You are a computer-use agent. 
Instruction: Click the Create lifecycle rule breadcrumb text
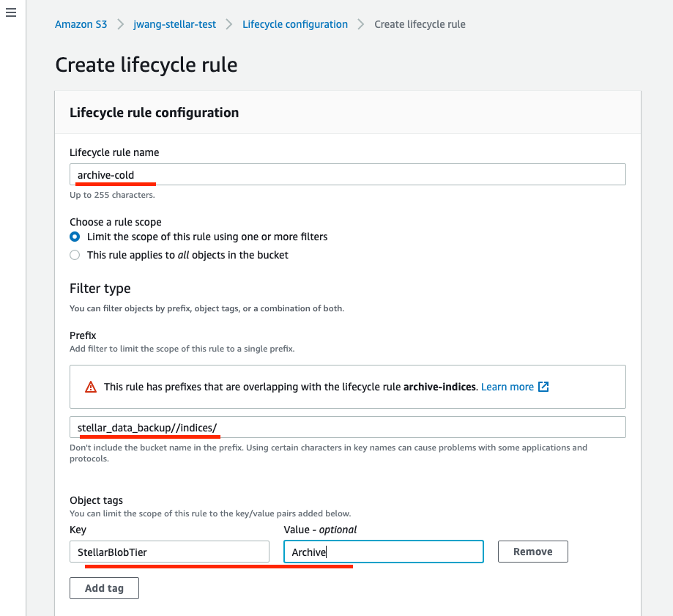[x=420, y=24]
